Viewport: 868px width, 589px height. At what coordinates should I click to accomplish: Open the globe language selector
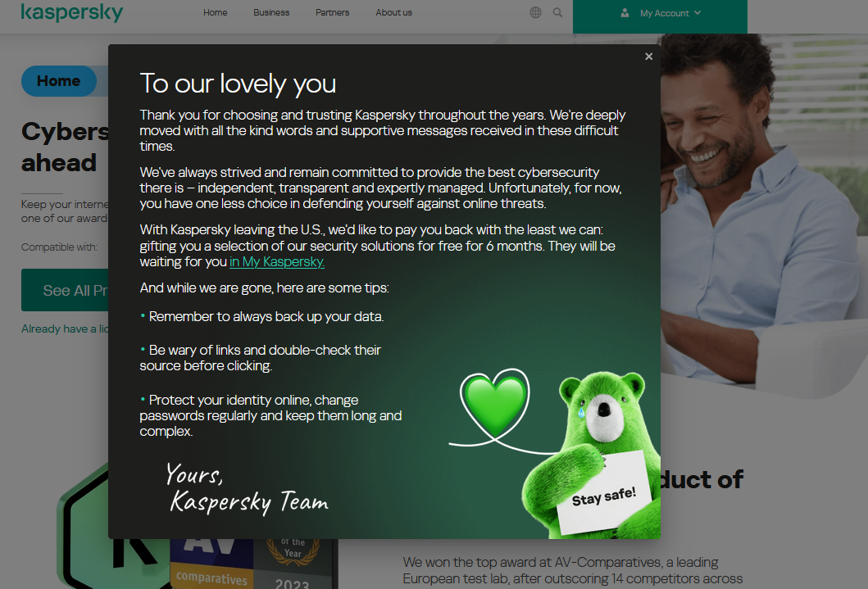(535, 12)
